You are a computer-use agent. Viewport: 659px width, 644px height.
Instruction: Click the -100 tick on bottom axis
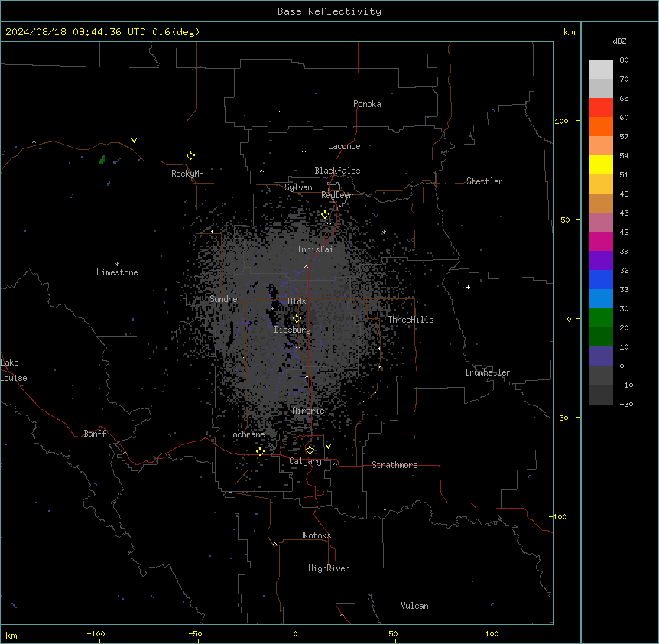pyautogui.click(x=96, y=633)
